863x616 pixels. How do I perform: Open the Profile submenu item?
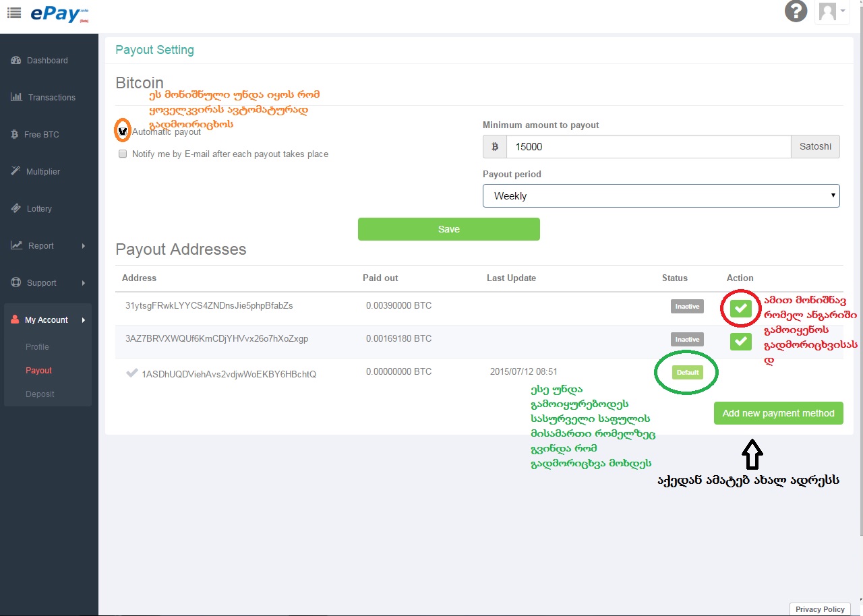click(x=37, y=347)
